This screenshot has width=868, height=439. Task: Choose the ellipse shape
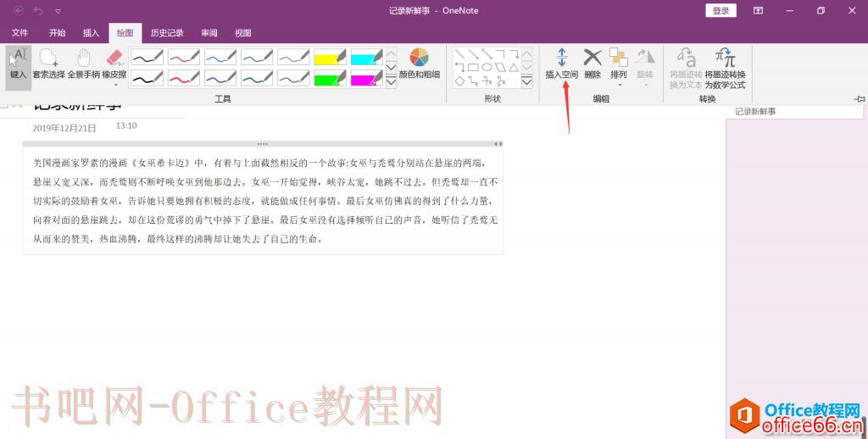pos(487,68)
